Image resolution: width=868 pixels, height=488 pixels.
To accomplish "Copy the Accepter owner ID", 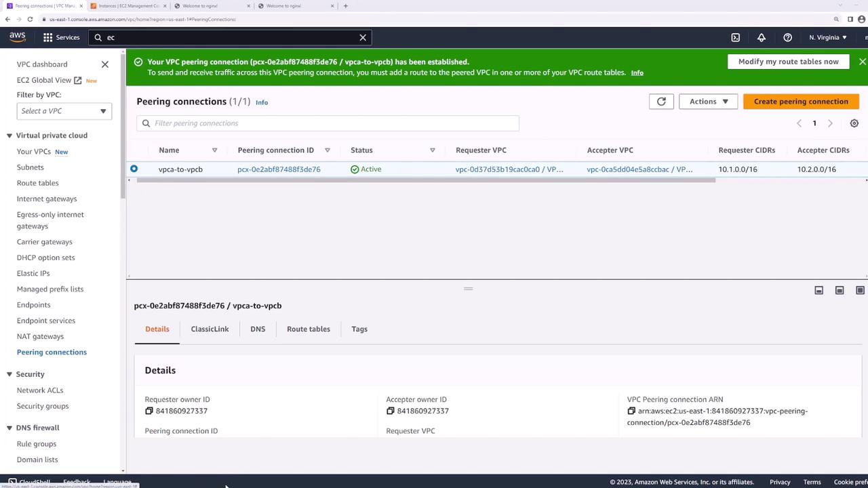I will [391, 411].
